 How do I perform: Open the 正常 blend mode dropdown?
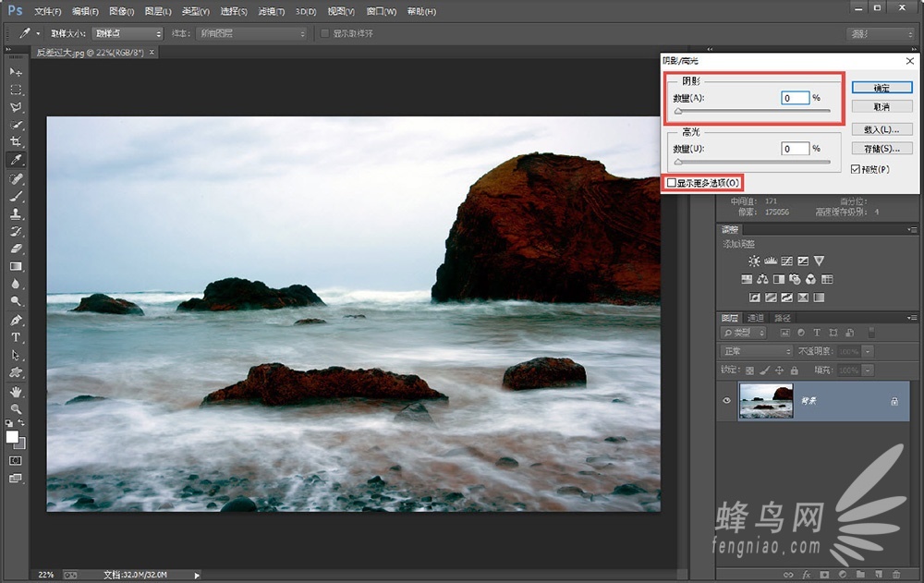point(755,352)
